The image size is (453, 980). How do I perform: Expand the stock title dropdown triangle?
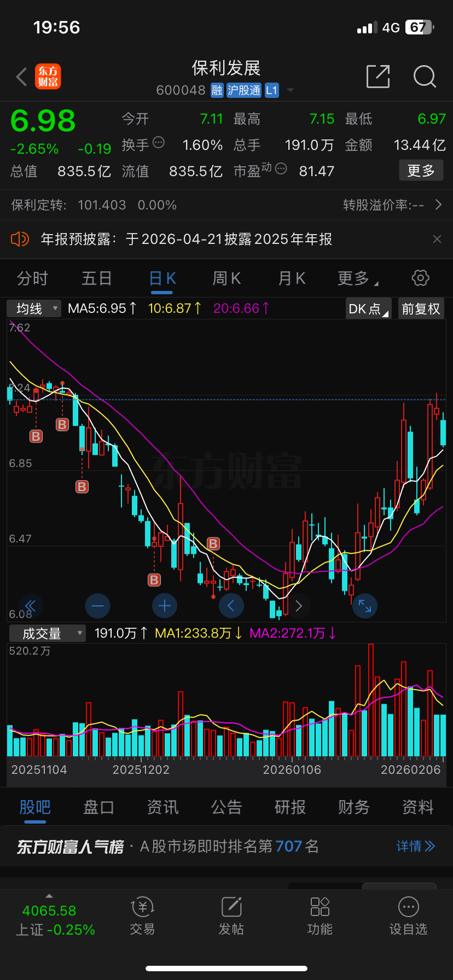pos(291,90)
